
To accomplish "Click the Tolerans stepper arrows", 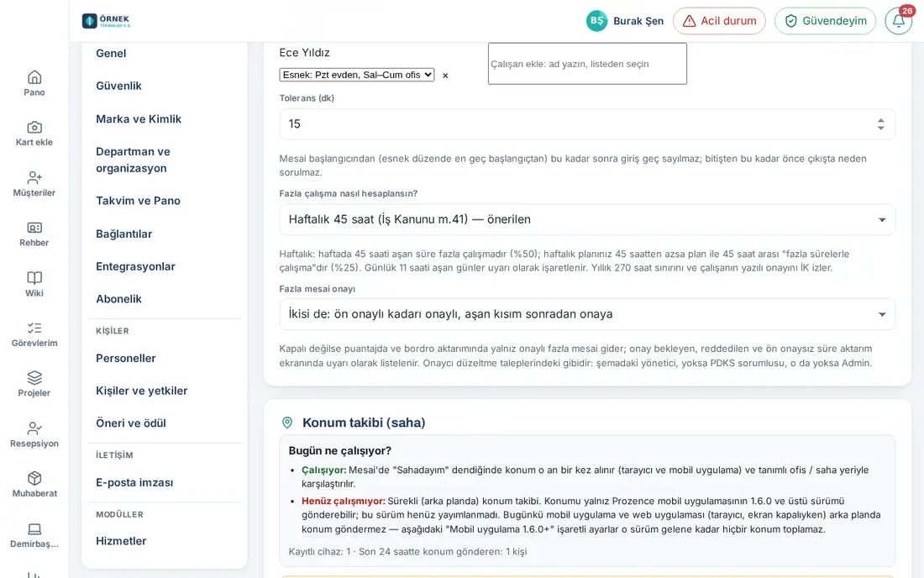I will point(880,124).
